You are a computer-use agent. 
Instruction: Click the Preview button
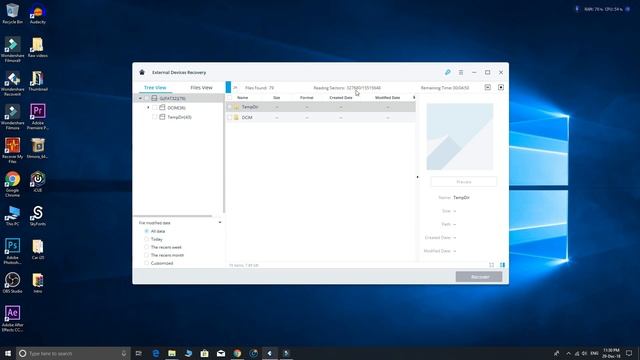click(464, 182)
